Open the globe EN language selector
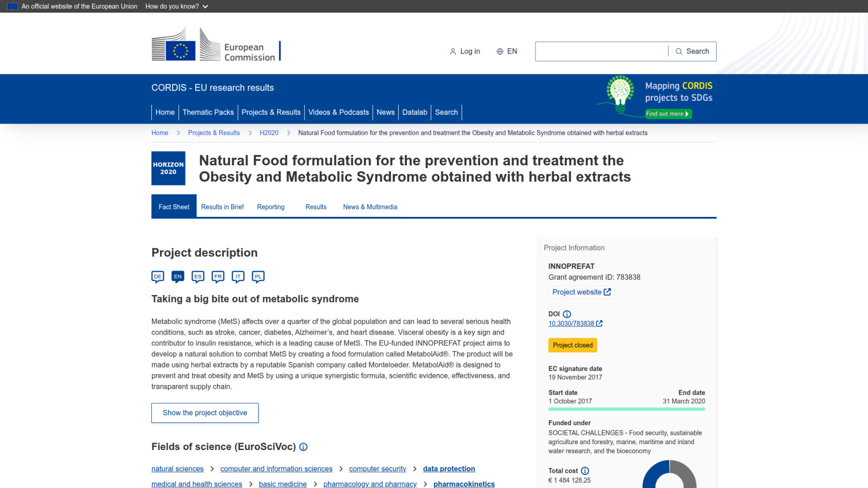This screenshot has height=488, width=868. [x=507, y=52]
